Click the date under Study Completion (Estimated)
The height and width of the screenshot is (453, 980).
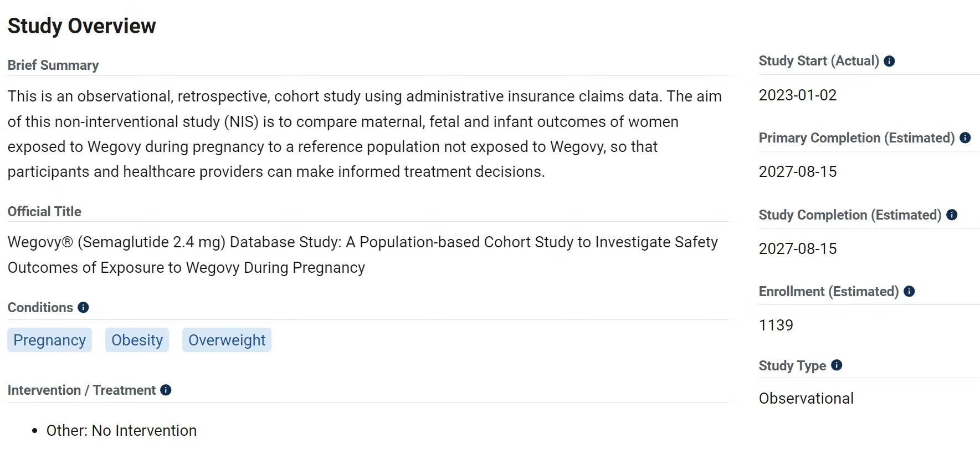point(797,249)
